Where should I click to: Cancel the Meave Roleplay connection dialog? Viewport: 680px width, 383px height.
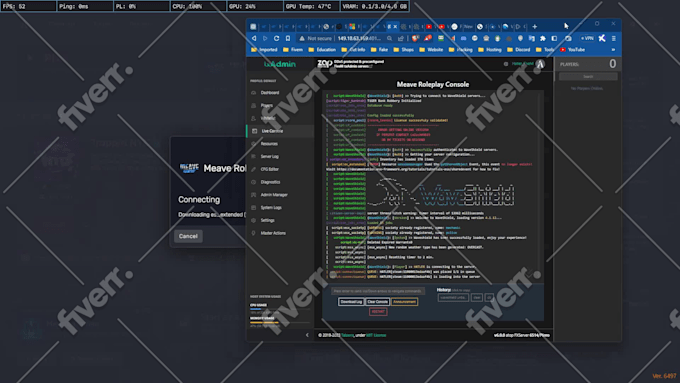tap(188, 236)
